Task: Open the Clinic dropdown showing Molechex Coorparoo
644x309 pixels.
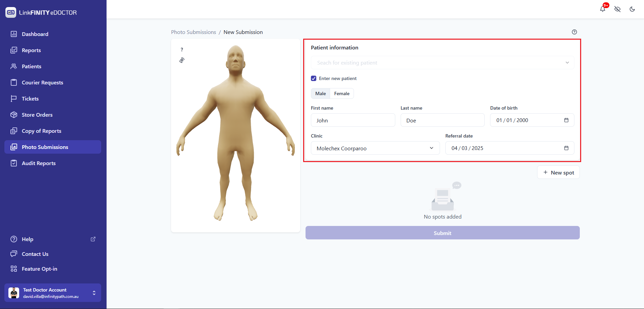Action: pos(375,148)
